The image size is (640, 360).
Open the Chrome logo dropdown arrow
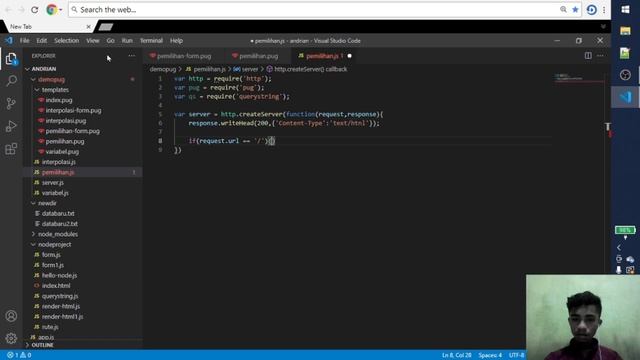61,10
